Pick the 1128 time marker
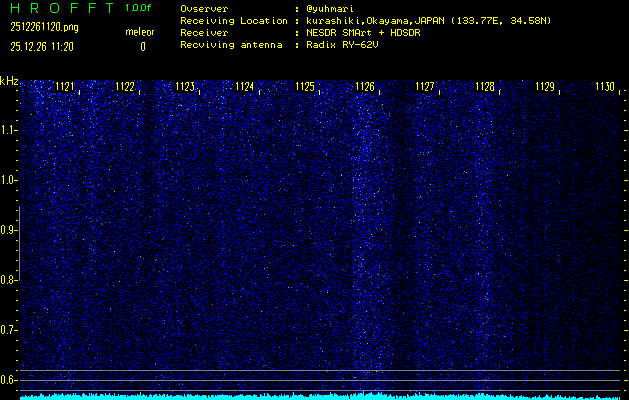Viewport: 629px width, 400px height. [485, 87]
